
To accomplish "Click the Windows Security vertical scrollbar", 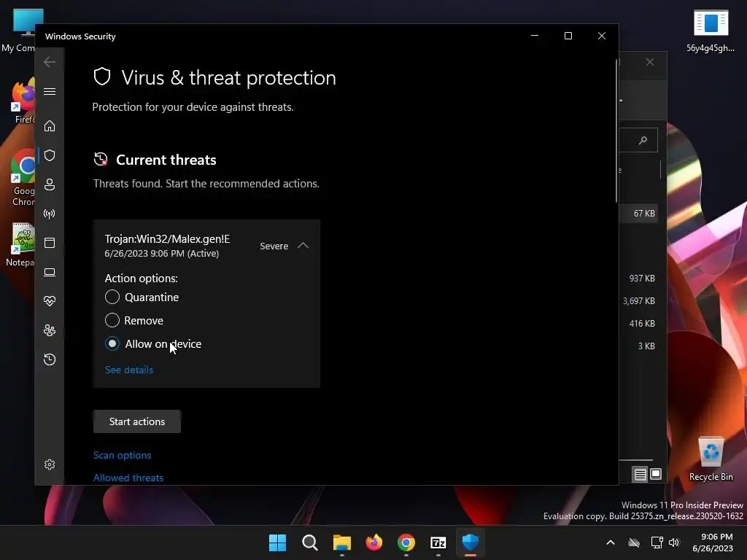I will 616,131.
